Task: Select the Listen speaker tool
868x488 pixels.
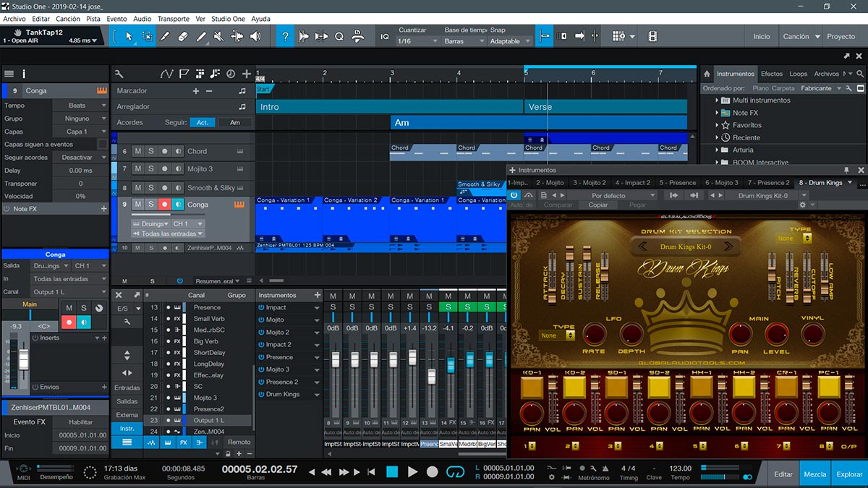Action: point(255,36)
